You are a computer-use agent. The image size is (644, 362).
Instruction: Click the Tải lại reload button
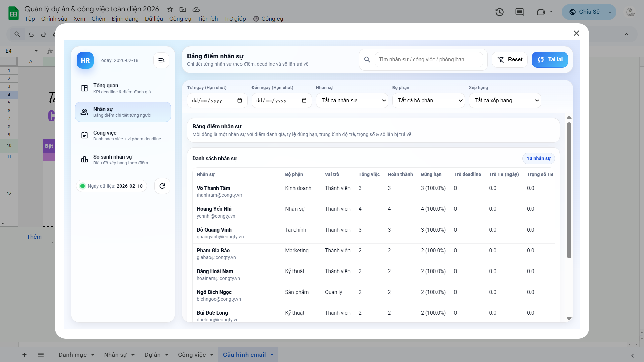pyautogui.click(x=549, y=60)
